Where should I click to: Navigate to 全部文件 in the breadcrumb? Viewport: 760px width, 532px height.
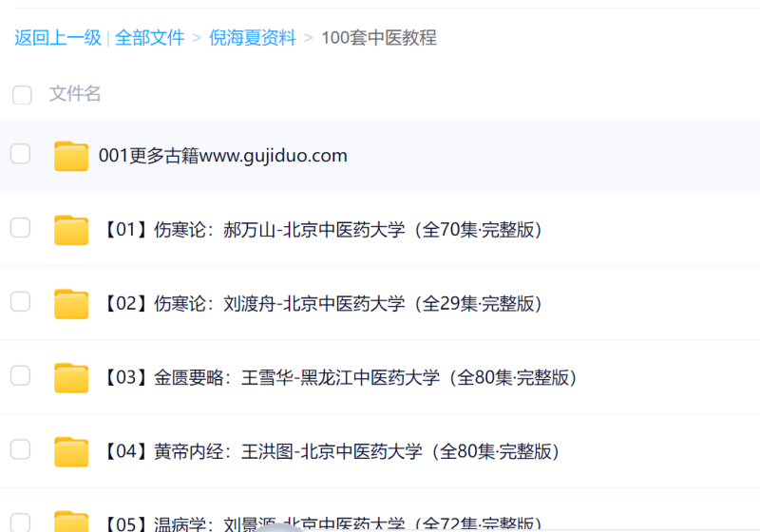(x=150, y=38)
